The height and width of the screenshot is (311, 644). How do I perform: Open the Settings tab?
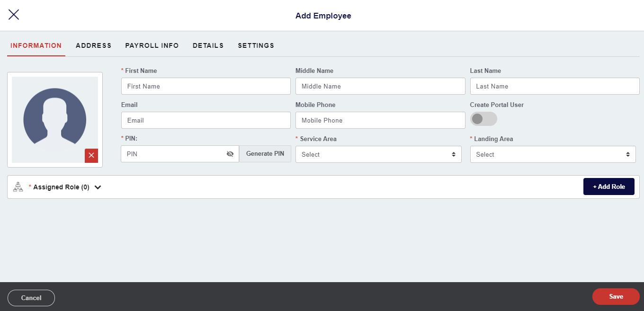point(256,46)
